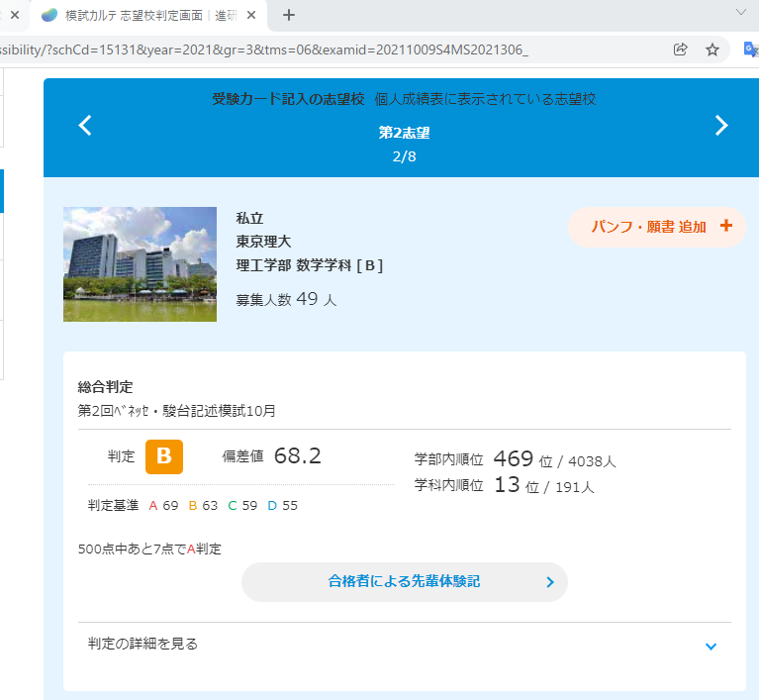Click the D 55 criterion value
This screenshot has height=700, width=759.
tap(283, 506)
